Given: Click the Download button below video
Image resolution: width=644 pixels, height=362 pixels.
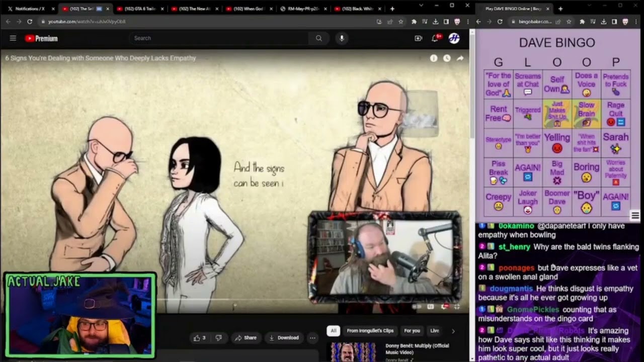Looking at the screenshot, I should point(284,338).
